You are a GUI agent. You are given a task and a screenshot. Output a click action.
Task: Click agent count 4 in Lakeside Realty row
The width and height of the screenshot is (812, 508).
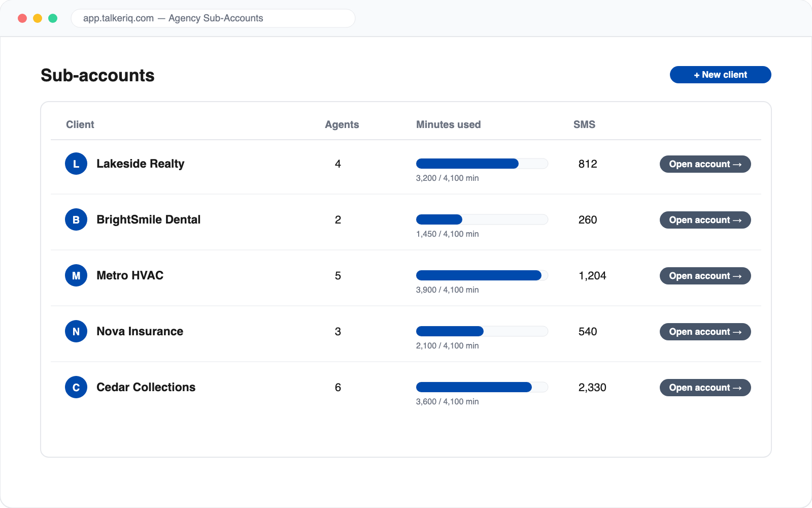(x=338, y=164)
